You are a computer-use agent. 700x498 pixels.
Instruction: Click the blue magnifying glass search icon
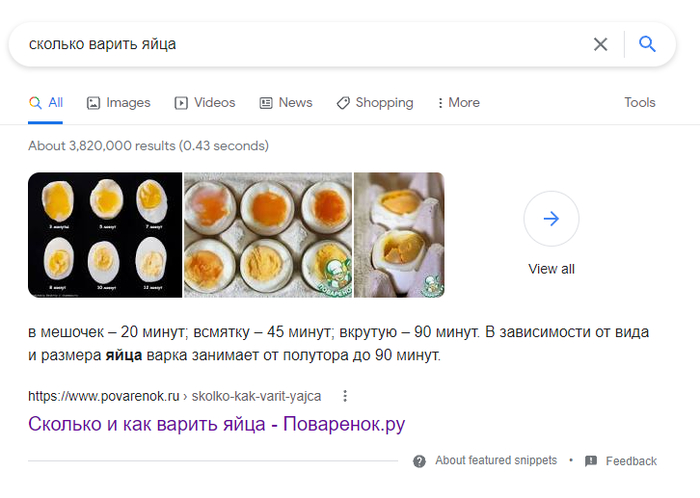[x=647, y=44]
